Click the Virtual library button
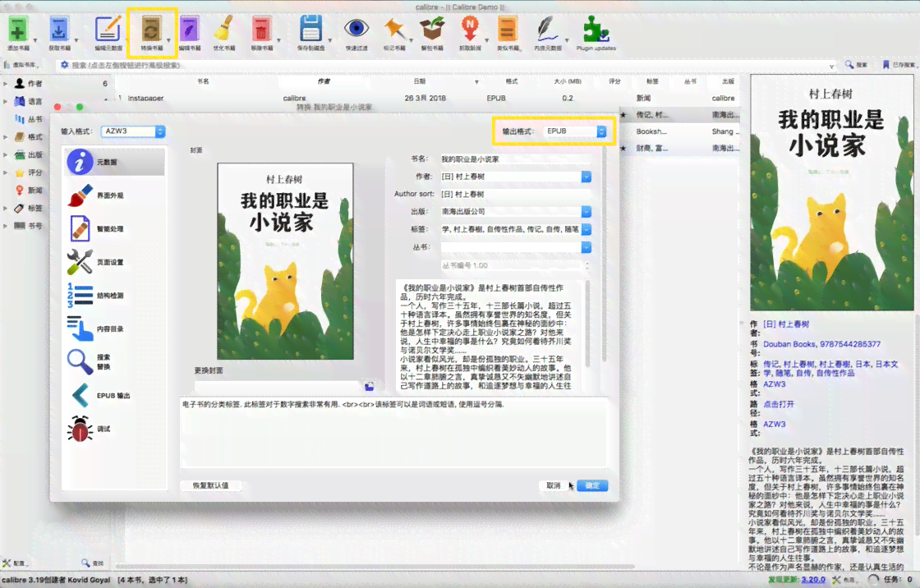Image resolution: width=920 pixels, height=588 pixels. (x=22, y=65)
